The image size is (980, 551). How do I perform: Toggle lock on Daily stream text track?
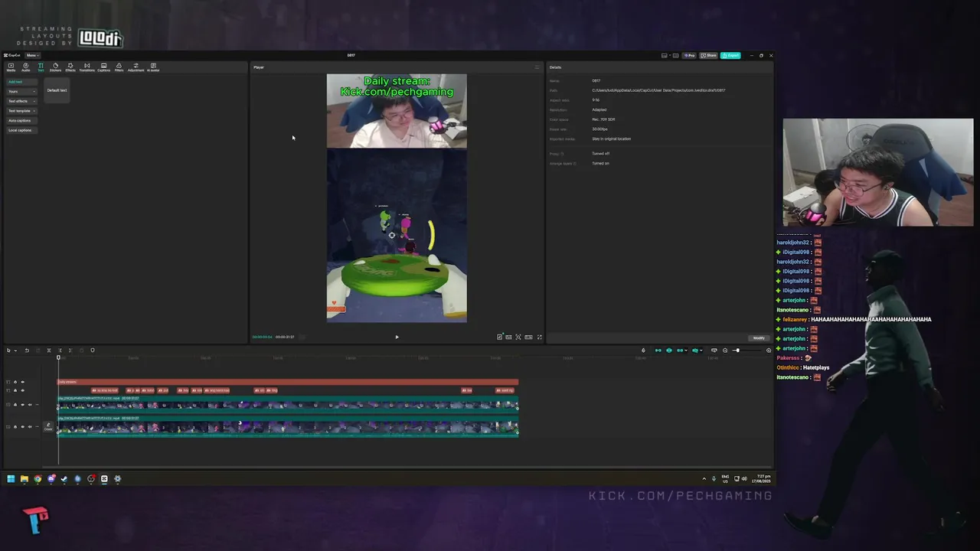tap(15, 382)
